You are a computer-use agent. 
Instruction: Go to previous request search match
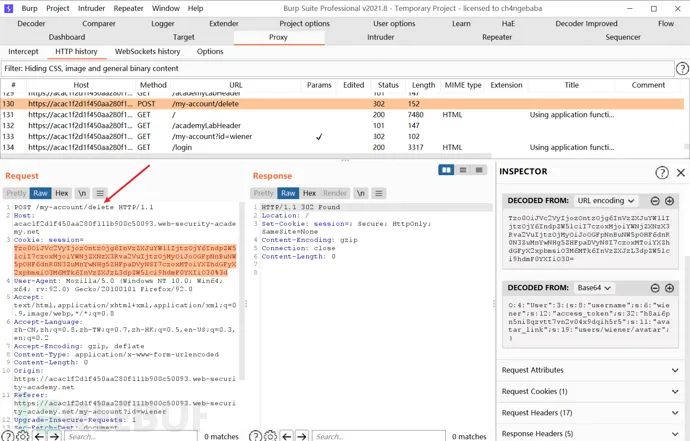coord(40,437)
